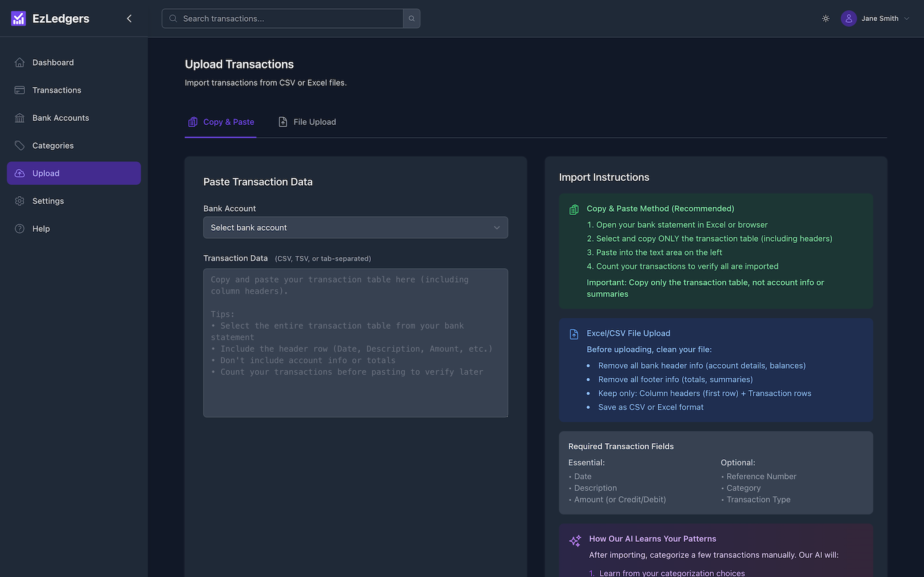Viewport: 924px width, 577px height.
Task: Open the Select bank account dropdown
Action: (356, 228)
